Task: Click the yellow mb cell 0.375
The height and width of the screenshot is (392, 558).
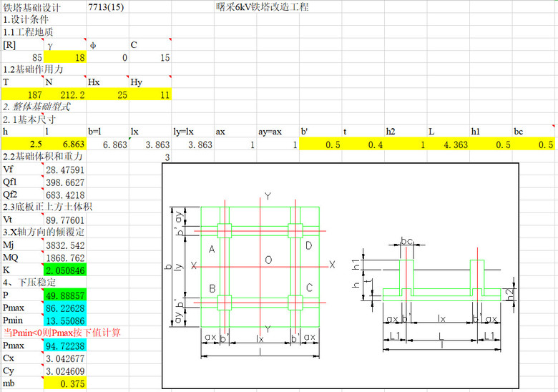Action: tap(64, 384)
